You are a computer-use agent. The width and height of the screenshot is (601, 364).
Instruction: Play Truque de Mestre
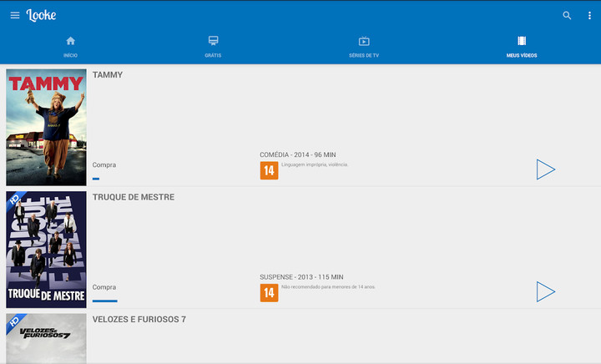click(545, 291)
